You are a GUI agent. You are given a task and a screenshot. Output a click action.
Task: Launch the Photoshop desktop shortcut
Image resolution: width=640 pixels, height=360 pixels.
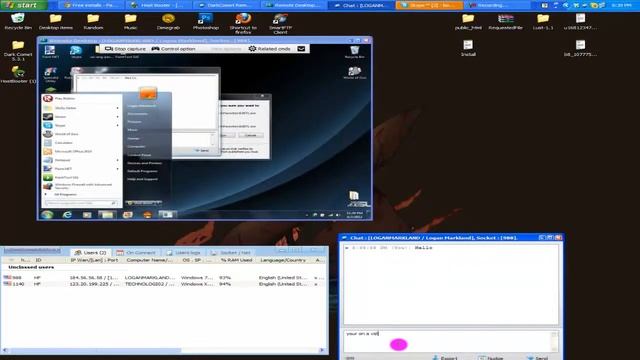pyautogui.click(x=206, y=21)
